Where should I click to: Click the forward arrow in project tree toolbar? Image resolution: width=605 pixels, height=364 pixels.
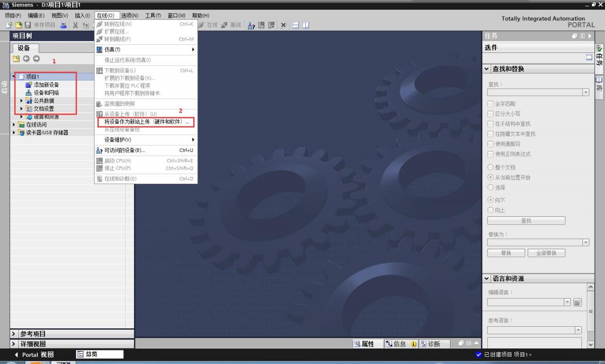click(36, 59)
